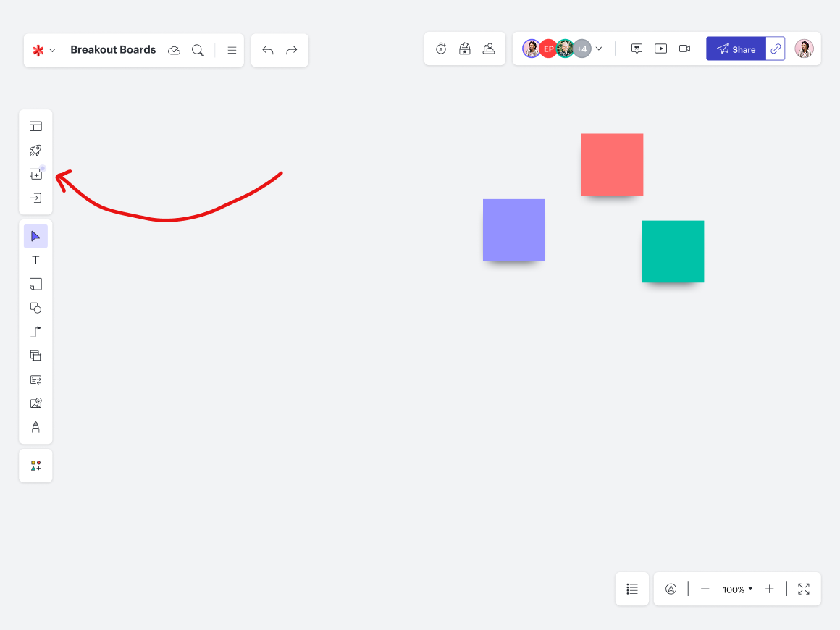Toggle the video call camera
The width and height of the screenshot is (840, 630).
pyautogui.click(x=684, y=49)
